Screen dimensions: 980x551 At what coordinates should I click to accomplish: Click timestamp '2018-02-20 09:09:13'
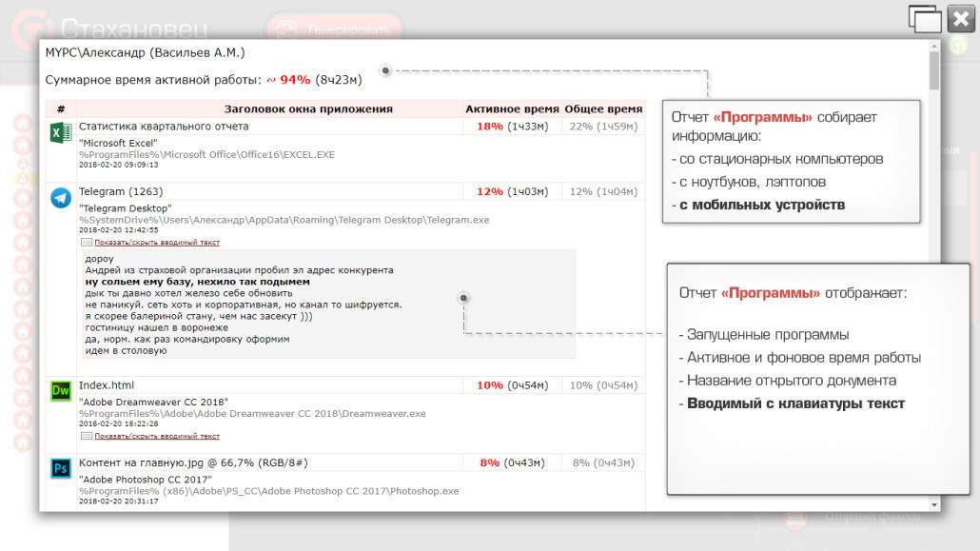click(118, 166)
